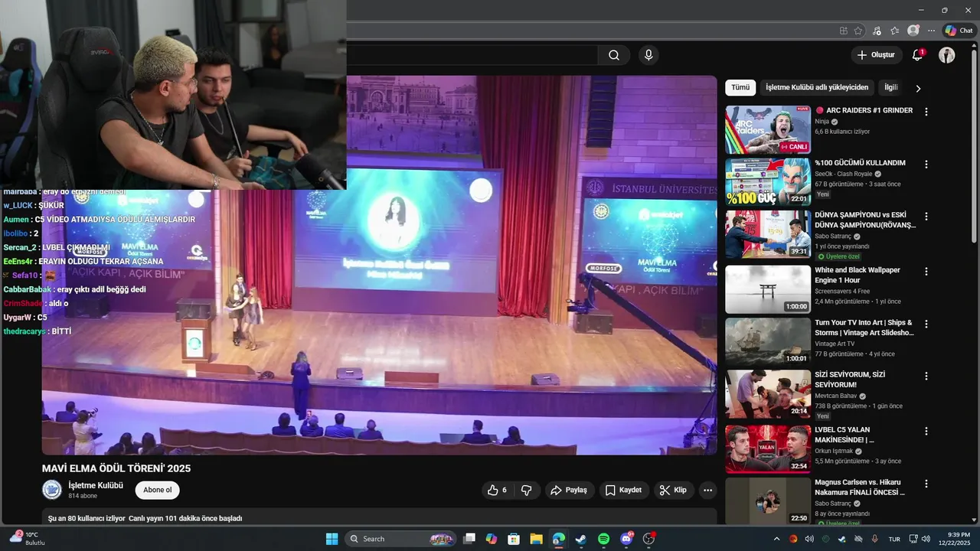Open options for DÜNYA ŞAMPİYONU vs ESKİ video
Screen dimensions: 980x551
point(926,217)
